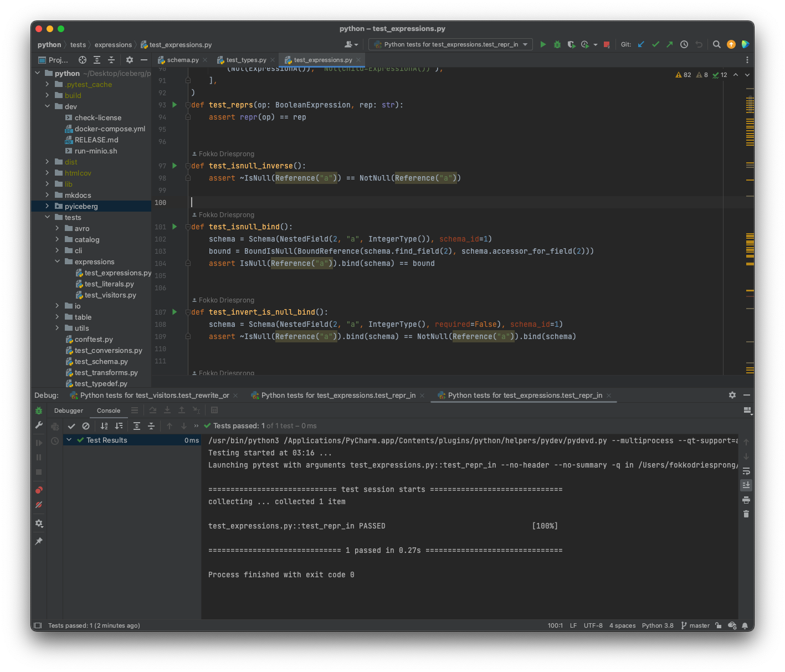This screenshot has width=785, height=672.
Task: Hide the Project panel with minus icon
Action: tap(144, 60)
